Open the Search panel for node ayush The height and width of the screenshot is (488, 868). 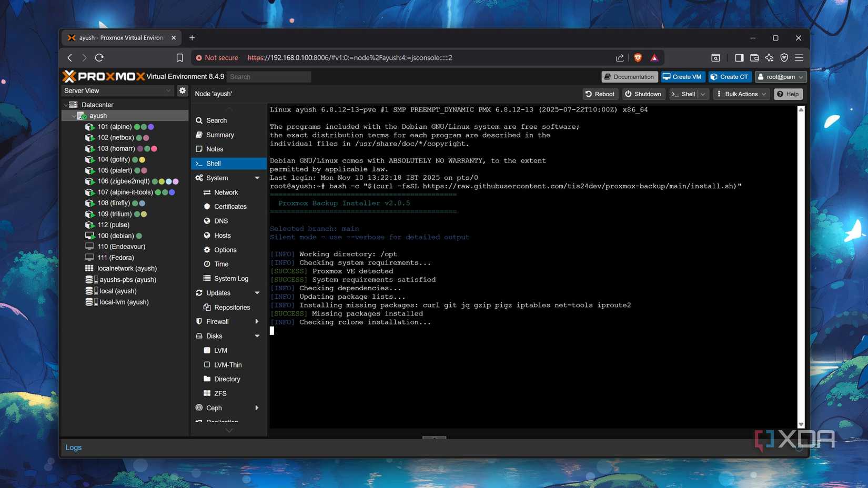(x=216, y=120)
